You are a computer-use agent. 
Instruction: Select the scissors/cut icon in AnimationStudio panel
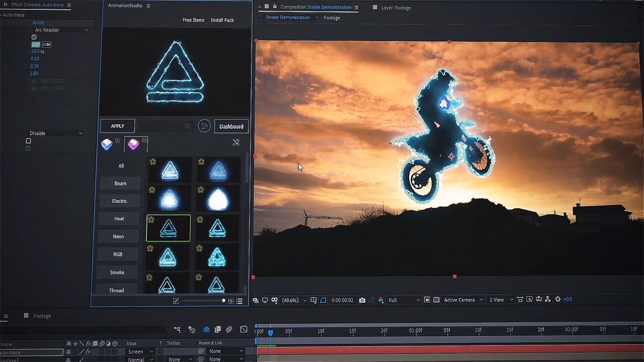pos(236,142)
